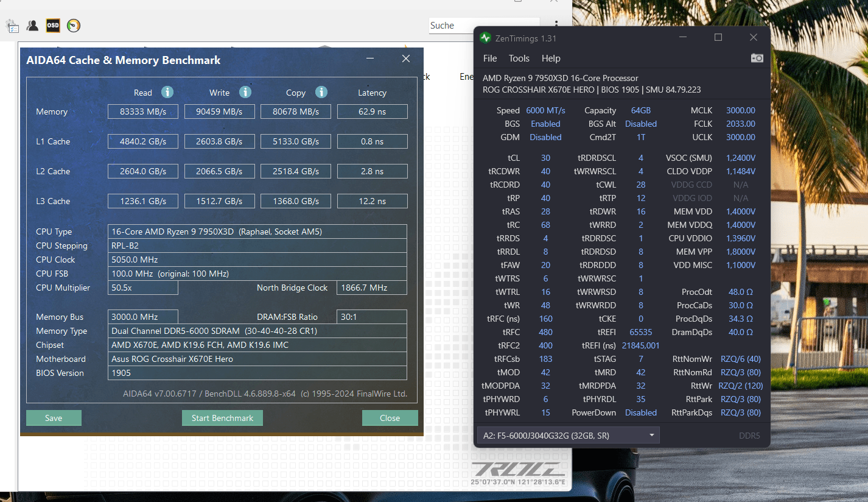Click the Read info icon in AIDA64
This screenshot has width=868, height=502.
pos(167,92)
